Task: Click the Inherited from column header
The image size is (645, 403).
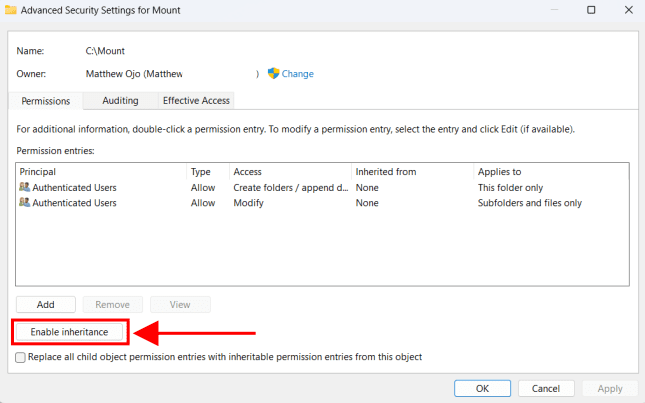Action: click(410, 172)
